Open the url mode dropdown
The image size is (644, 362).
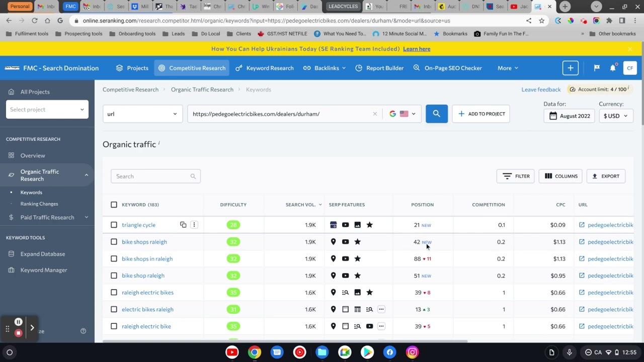coord(143,114)
